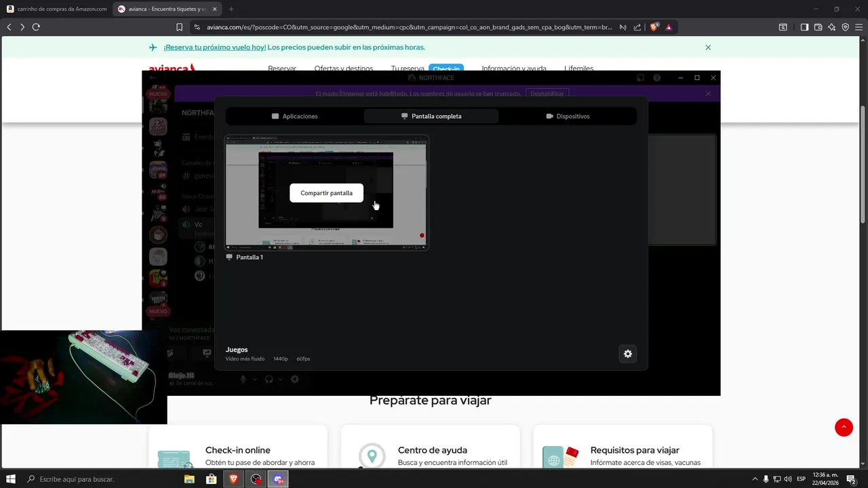The image size is (868, 488).
Task: View site information next to the URL
Action: tap(197, 27)
